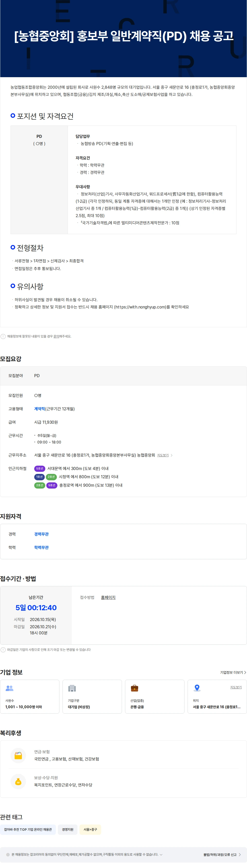
Task: Click the info icon beside 채용정보에 잘못된 내용
Action: (3, 336)
